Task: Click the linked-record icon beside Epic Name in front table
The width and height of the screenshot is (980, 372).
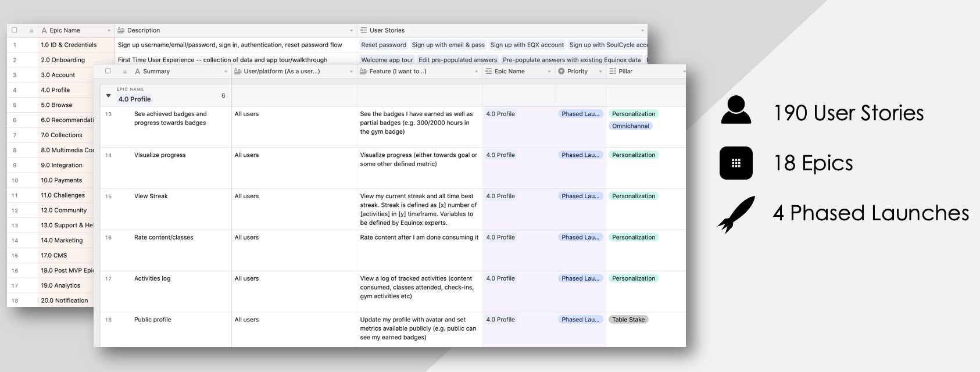Action: [x=488, y=71]
